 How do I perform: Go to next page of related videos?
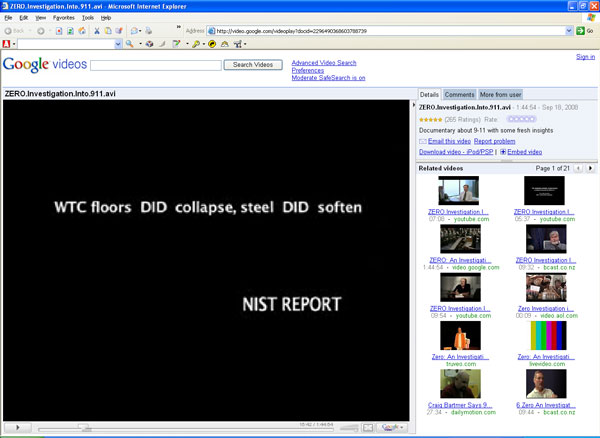(x=588, y=168)
